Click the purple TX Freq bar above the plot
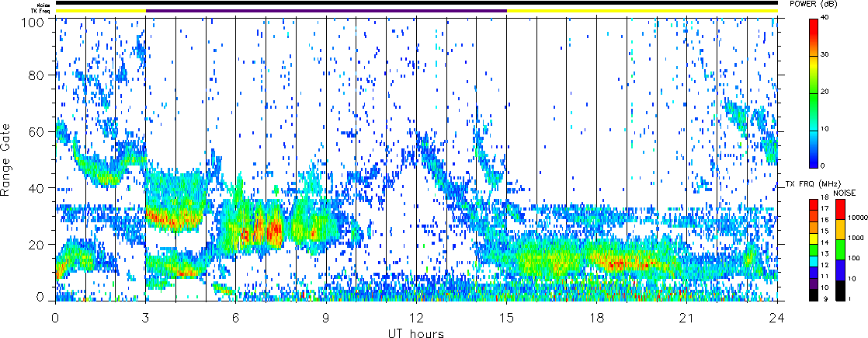The image size is (868, 338). [327, 10]
